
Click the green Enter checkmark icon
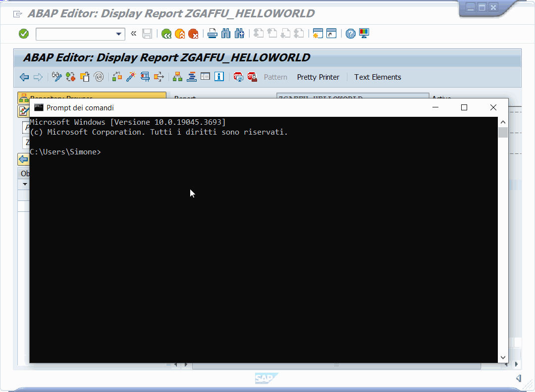tap(24, 34)
